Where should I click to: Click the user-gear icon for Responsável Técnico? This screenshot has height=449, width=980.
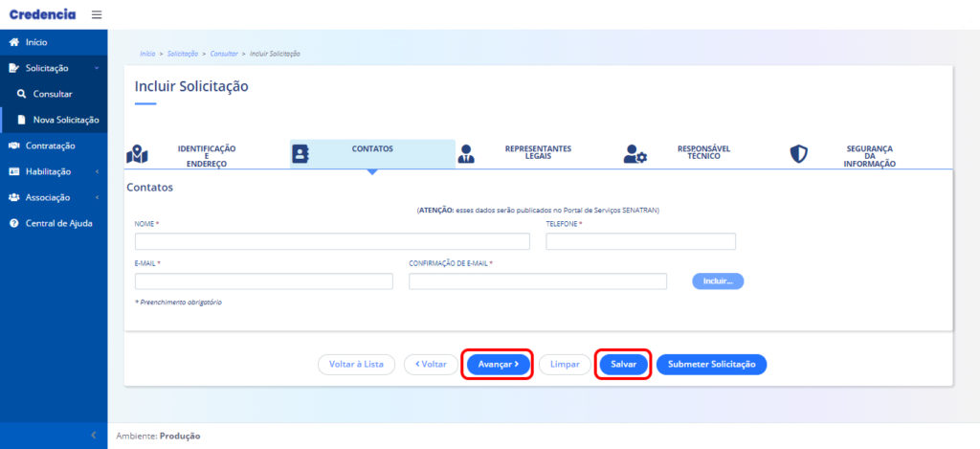tap(635, 154)
